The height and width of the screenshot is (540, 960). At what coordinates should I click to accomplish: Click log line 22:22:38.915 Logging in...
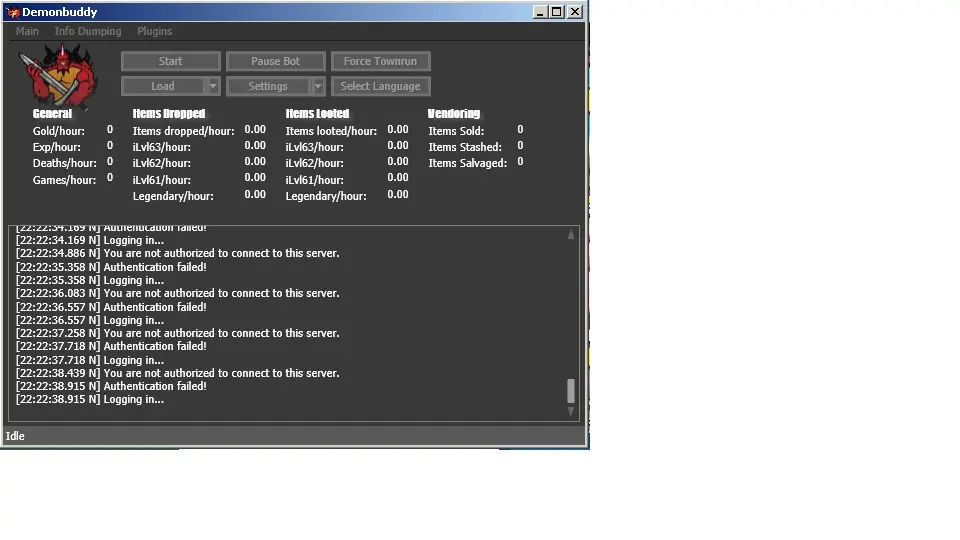[90, 400]
